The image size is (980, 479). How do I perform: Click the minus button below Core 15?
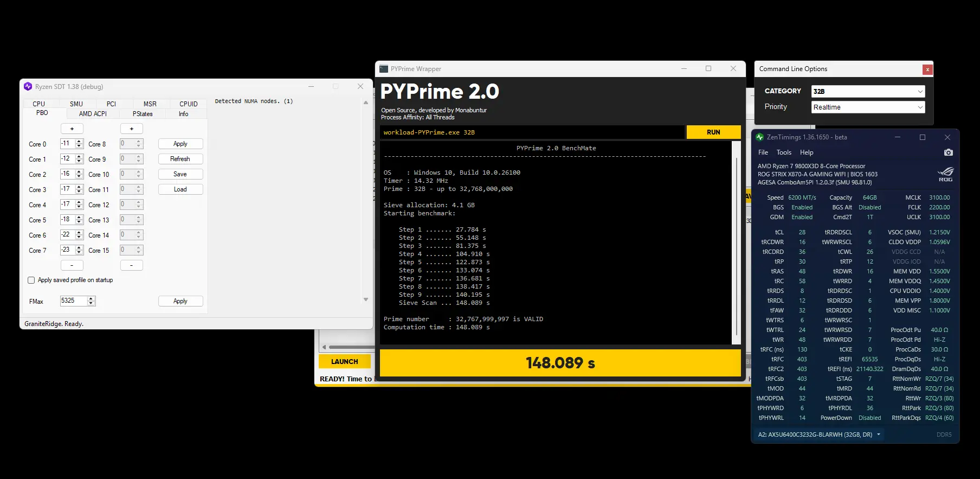tap(131, 265)
